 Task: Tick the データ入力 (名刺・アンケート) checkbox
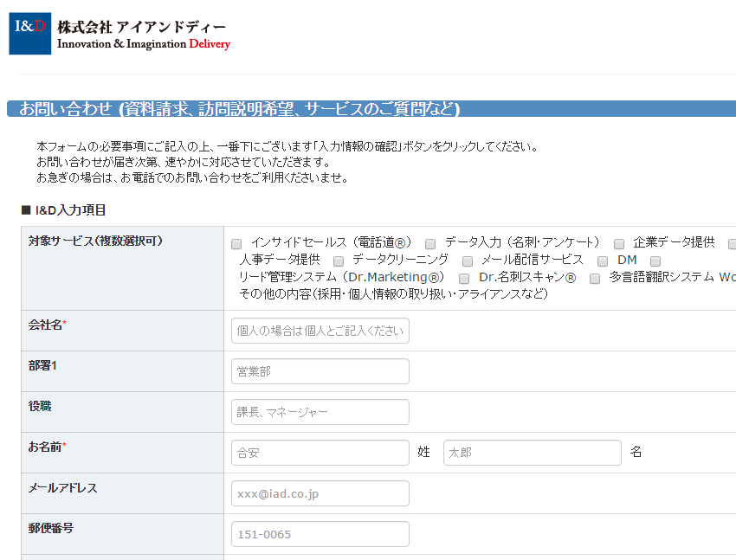430,244
